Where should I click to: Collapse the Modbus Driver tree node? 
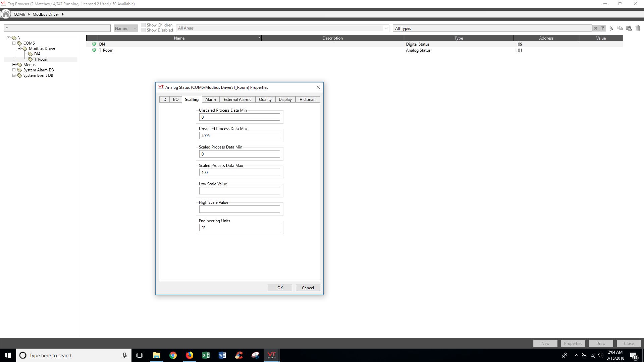pos(19,49)
